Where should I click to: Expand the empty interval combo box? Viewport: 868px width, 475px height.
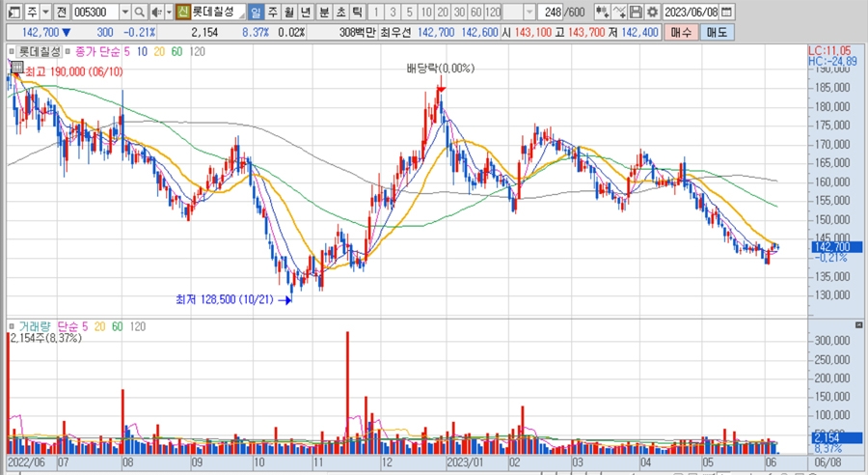coord(529,12)
